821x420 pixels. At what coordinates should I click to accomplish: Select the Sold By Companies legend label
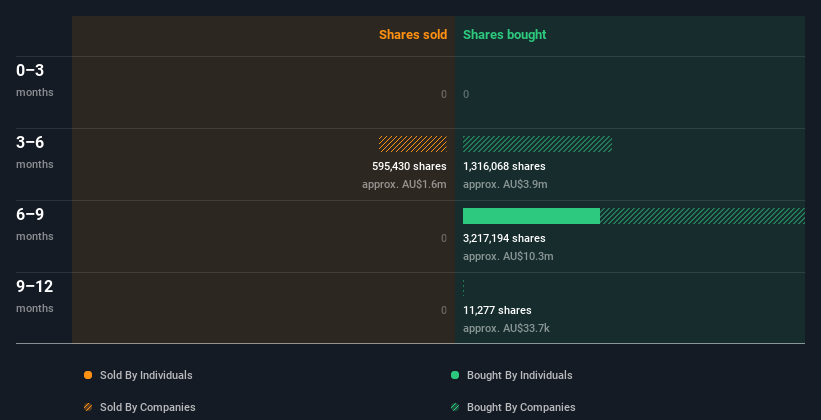click(x=148, y=407)
